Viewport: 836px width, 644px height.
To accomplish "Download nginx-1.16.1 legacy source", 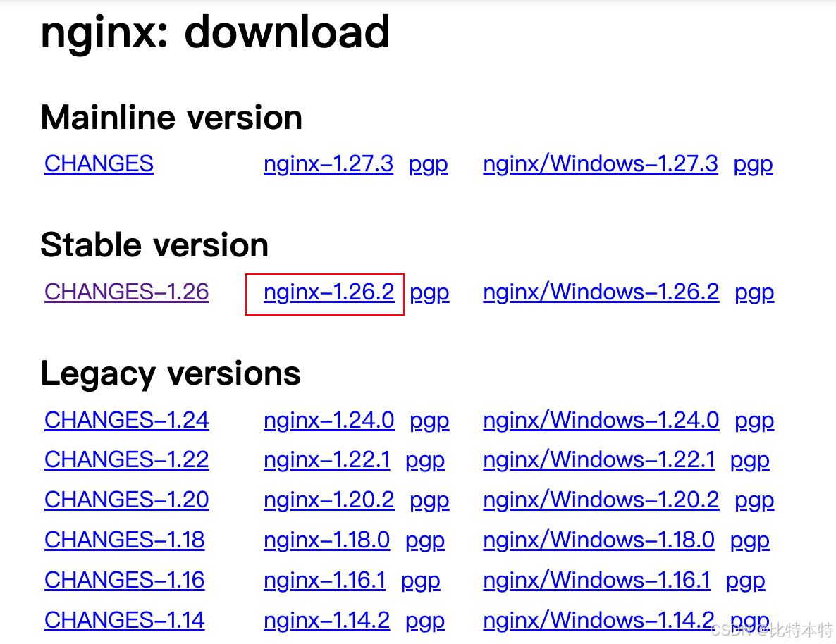I will (325, 580).
